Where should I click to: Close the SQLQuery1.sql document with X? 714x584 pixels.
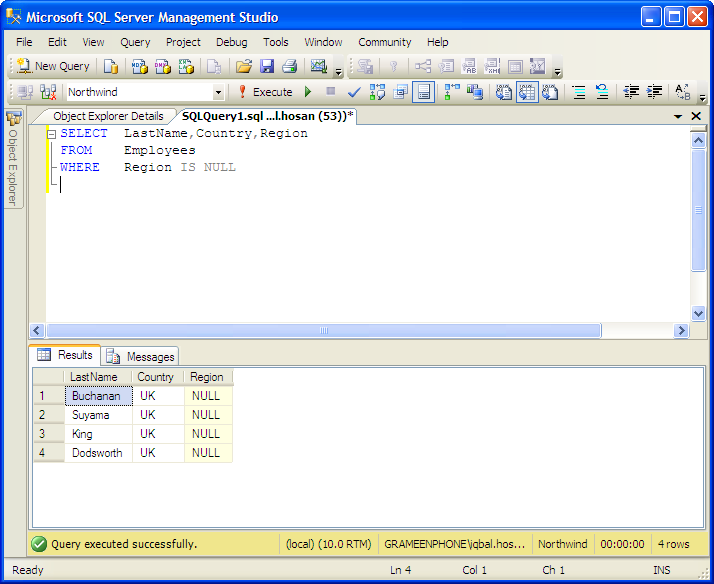pyautogui.click(x=696, y=117)
